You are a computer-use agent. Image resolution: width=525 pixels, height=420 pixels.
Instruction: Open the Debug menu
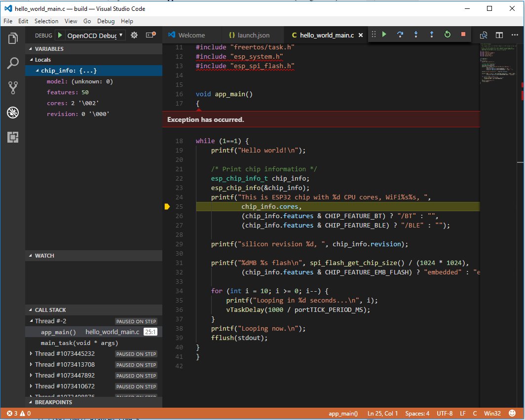106,21
